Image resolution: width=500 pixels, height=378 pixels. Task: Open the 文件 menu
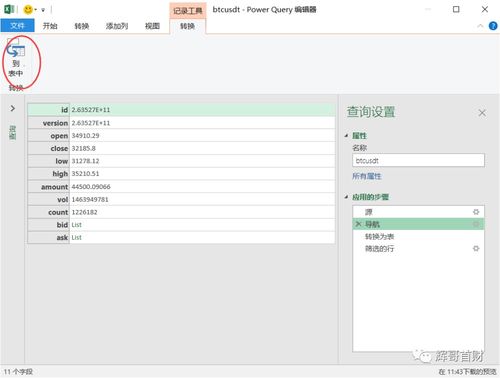tap(17, 26)
